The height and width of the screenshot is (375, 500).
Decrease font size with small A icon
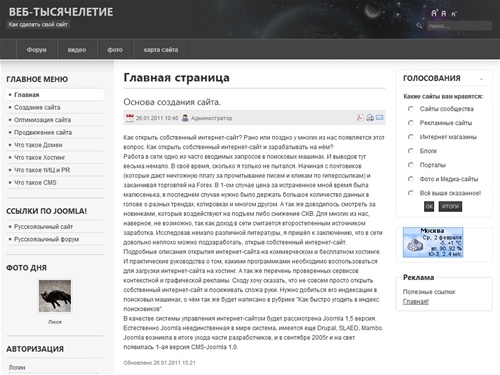click(x=454, y=14)
